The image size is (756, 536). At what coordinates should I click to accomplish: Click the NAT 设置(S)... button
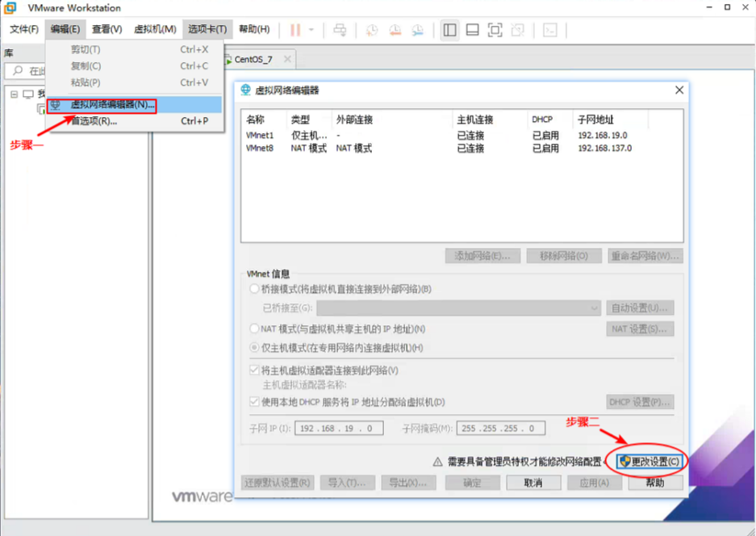point(640,329)
